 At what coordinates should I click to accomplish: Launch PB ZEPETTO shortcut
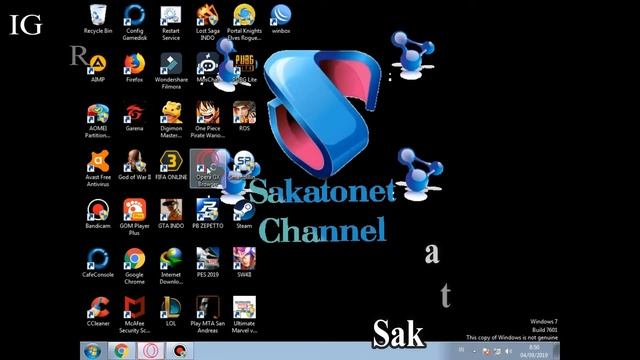tap(207, 214)
